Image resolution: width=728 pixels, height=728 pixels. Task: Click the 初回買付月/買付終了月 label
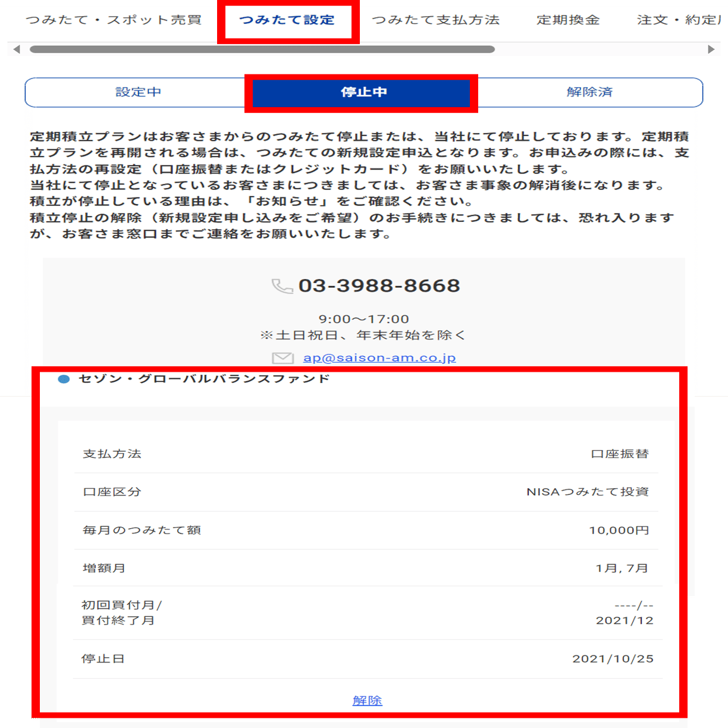(x=121, y=613)
